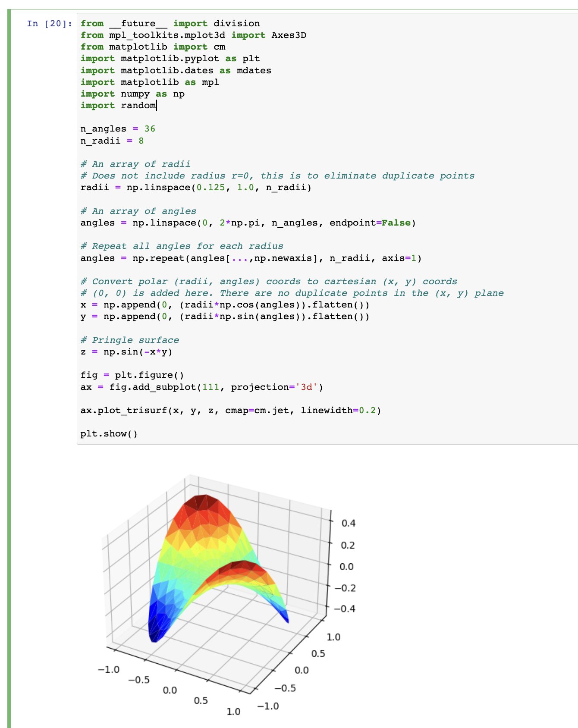
Task: Click the comment about eliminating duplicate points
Action: [x=277, y=176]
